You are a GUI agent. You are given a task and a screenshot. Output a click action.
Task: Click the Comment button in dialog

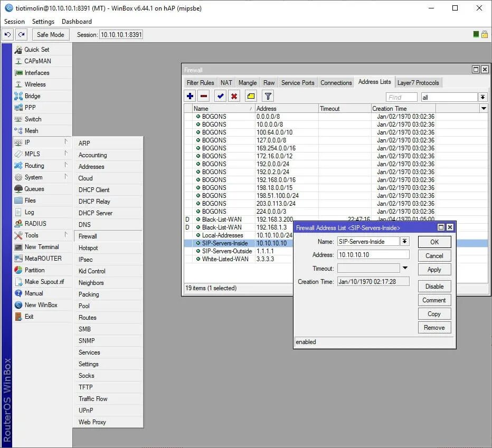point(434,300)
